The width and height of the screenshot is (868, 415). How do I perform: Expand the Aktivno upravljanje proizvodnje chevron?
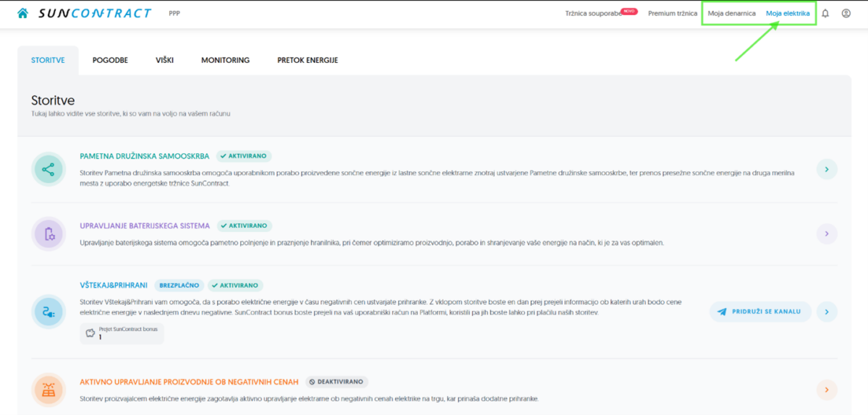pos(827,390)
